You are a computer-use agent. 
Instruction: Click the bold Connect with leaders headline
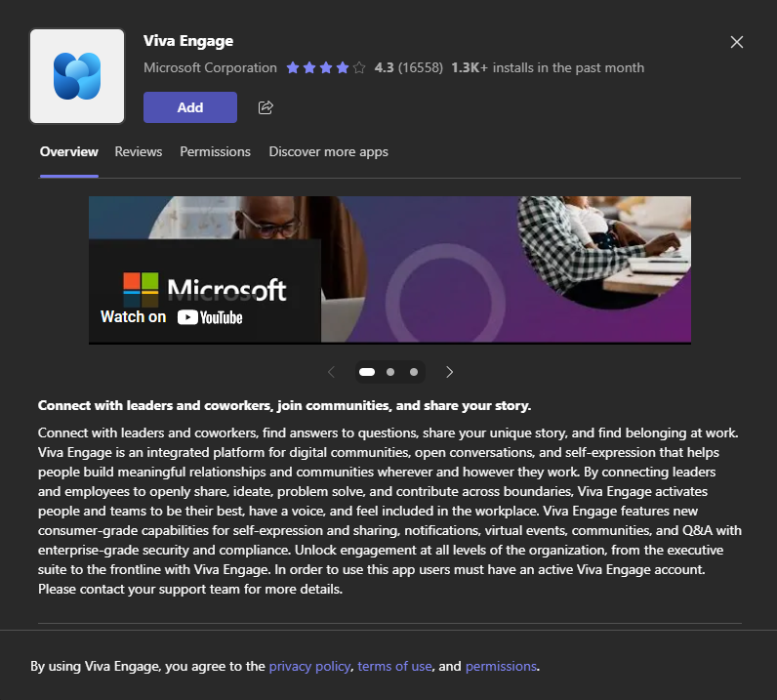(x=284, y=405)
